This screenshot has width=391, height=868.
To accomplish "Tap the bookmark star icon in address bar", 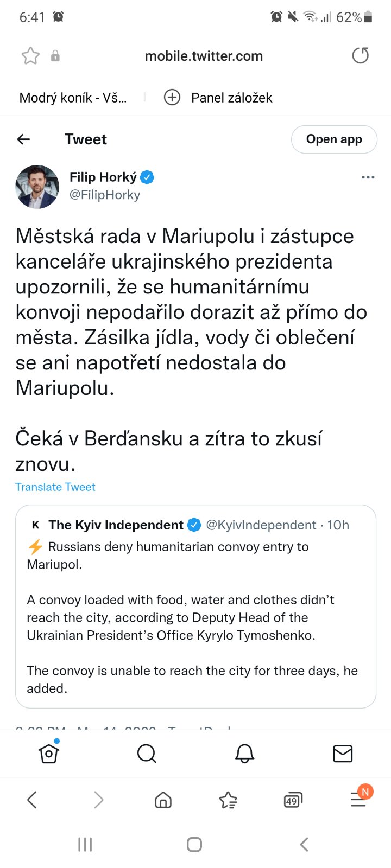I will (30, 56).
